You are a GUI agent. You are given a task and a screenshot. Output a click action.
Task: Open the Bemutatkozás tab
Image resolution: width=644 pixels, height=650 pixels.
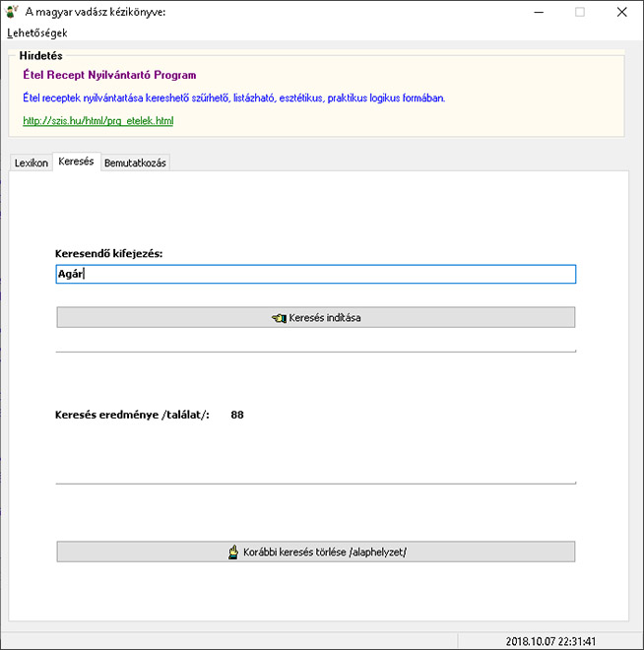pos(135,162)
